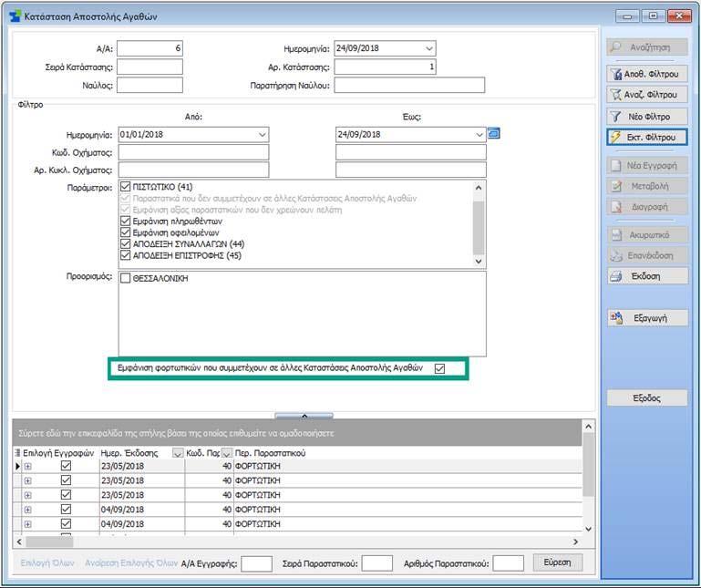Open the Έως date dropdown 24/09/2018
The width and height of the screenshot is (701, 588).
pyautogui.click(x=479, y=135)
